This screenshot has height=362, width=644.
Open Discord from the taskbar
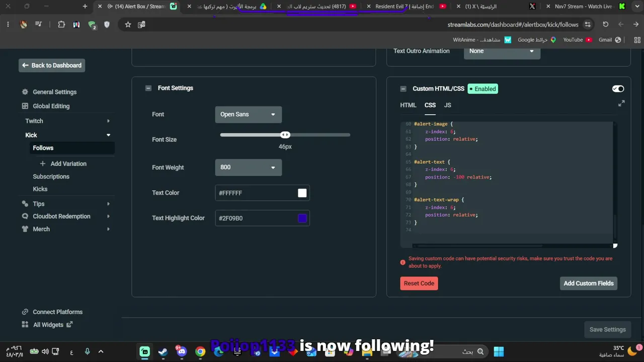pos(182,351)
